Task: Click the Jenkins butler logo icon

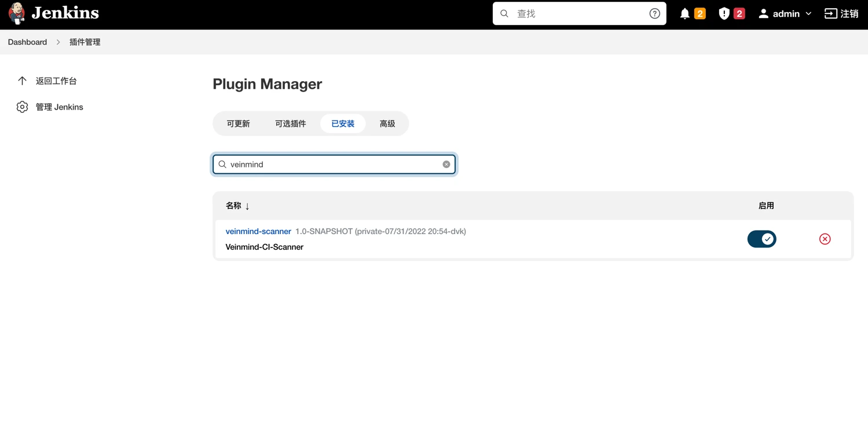Action: (17, 13)
